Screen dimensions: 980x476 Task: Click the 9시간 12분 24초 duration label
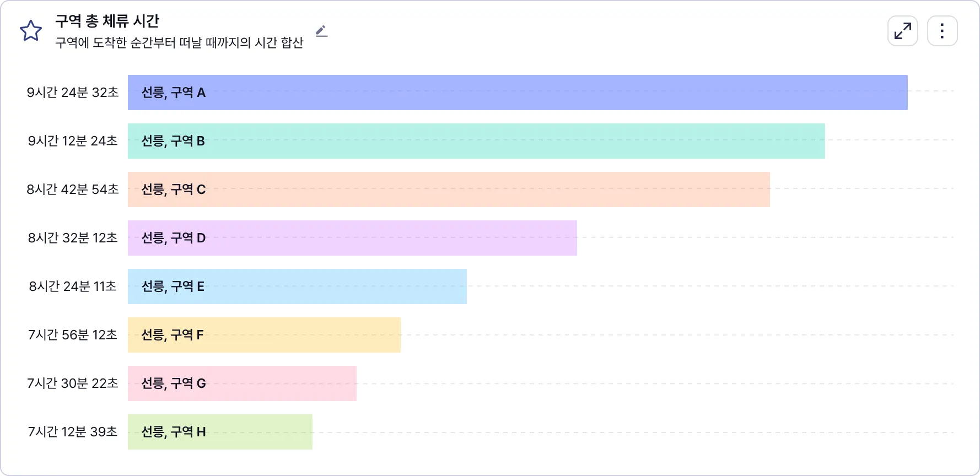coord(73,141)
